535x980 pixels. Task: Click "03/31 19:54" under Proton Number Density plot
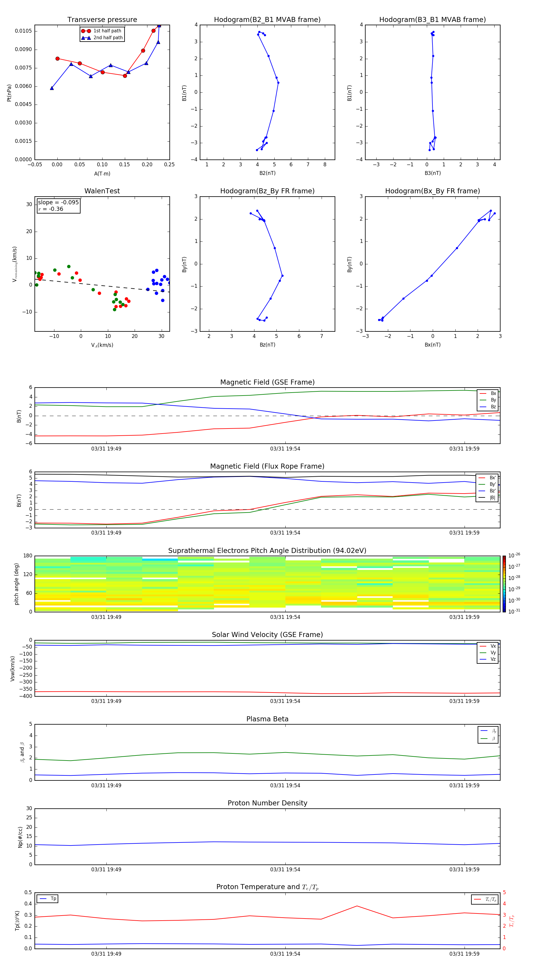[x=285, y=870]
